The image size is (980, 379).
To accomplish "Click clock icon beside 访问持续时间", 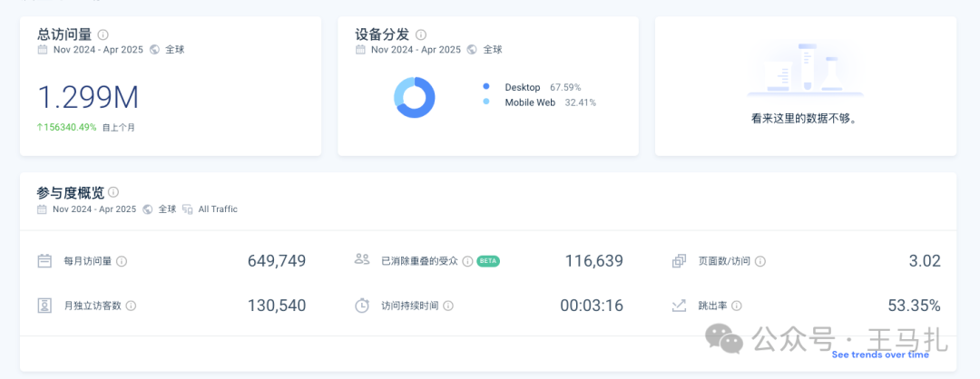I will pyautogui.click(x=362, y=306).
